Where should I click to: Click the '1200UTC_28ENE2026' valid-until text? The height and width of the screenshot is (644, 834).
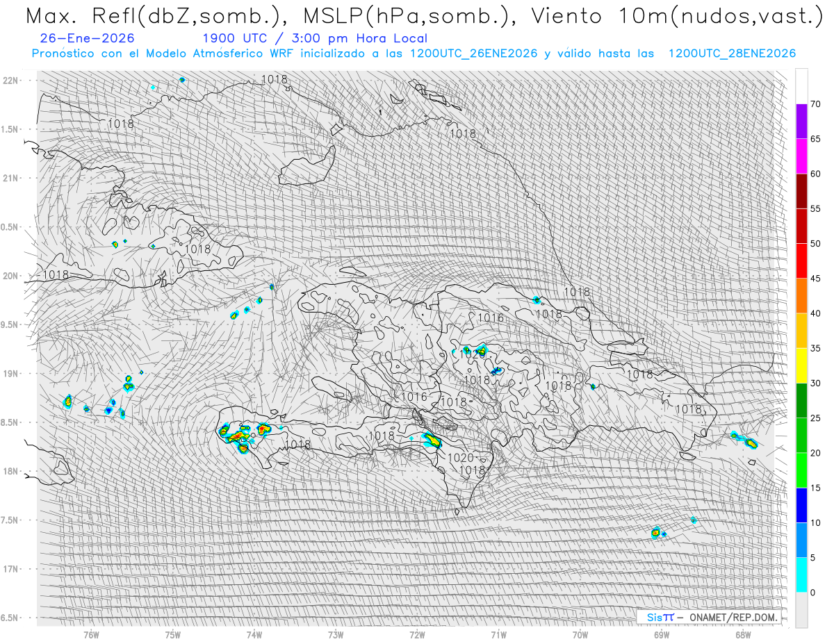pos(732,53)
